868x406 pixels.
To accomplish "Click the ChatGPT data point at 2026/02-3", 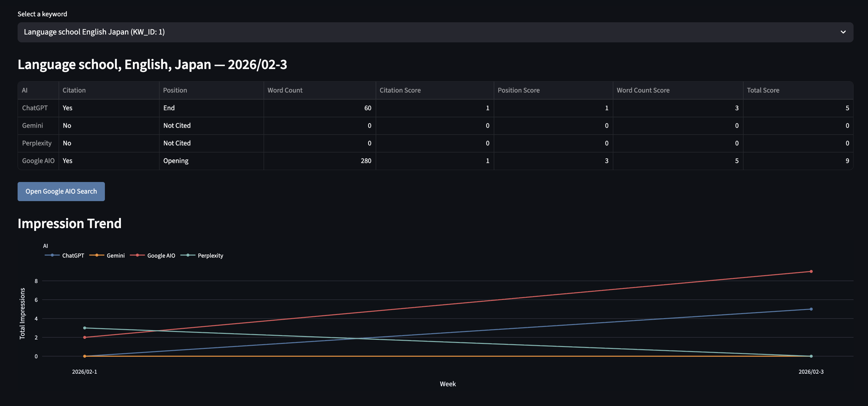I will click(811, 309).
